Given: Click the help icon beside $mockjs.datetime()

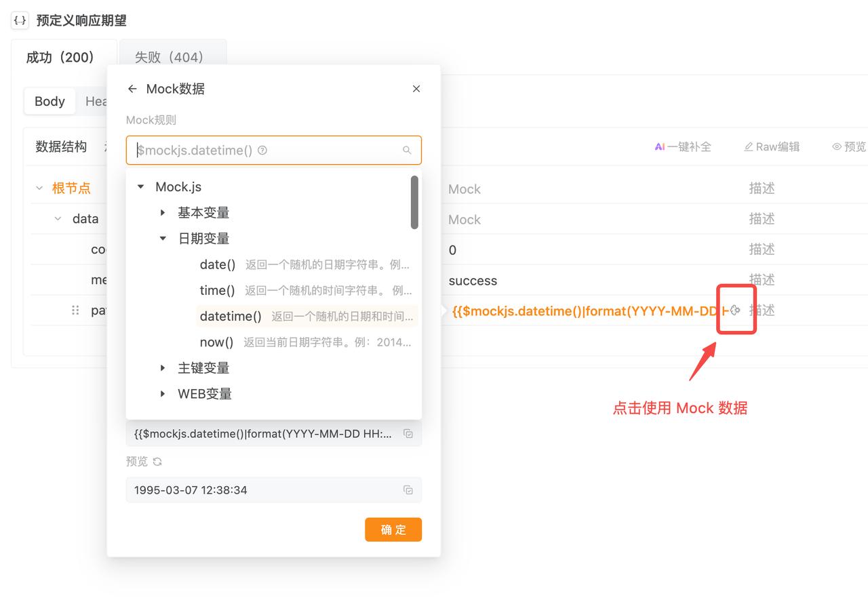Looking at the screenshot, I should click(262, 151).
